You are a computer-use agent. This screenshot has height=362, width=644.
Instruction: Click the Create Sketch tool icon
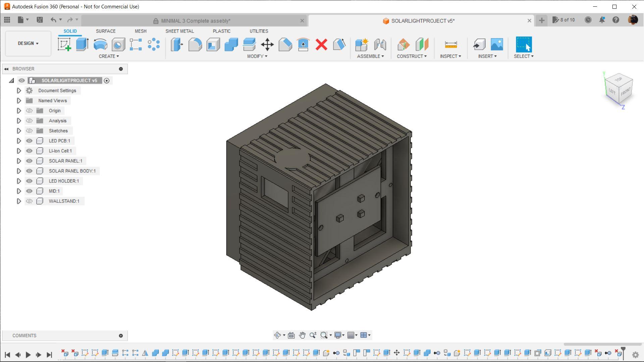[64, 44]
